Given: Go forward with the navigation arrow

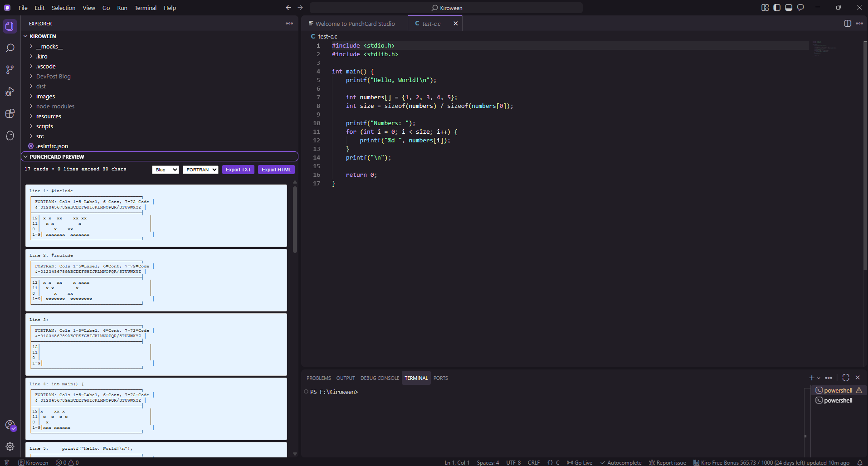Looking at the screenshot, I should pos(300,8).
